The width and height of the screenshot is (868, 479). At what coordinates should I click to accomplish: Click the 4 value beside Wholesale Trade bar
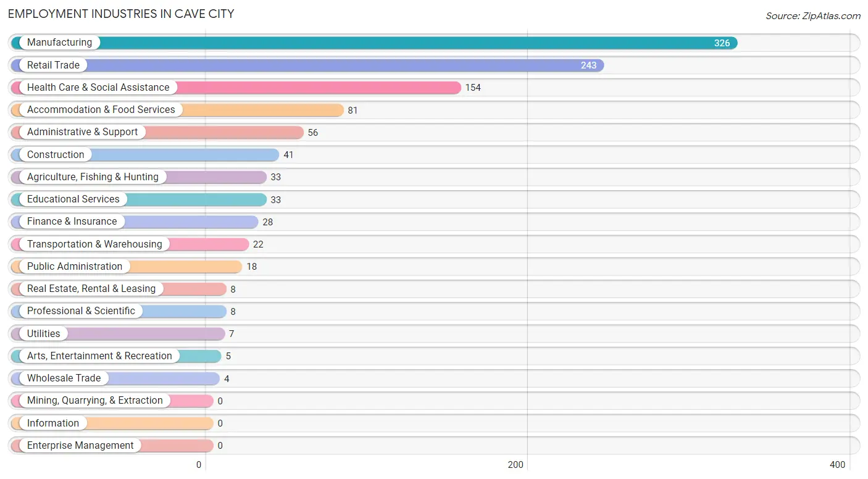[227, 379]
